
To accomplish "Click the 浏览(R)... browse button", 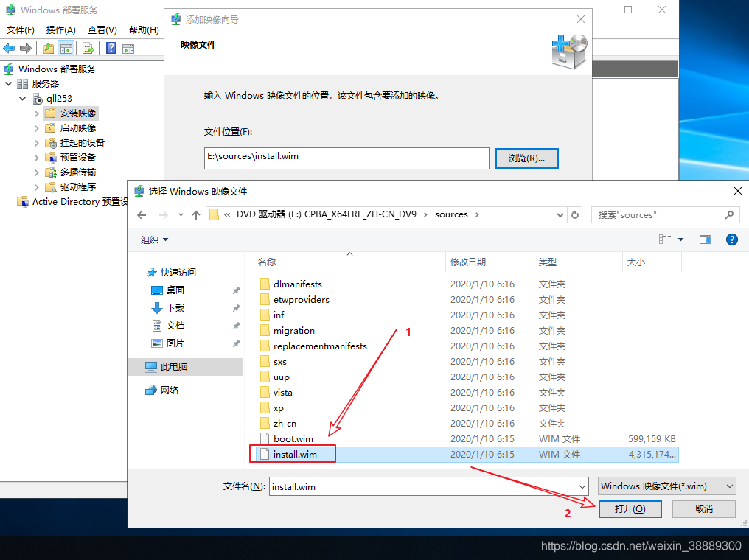I will coord(526,158).
